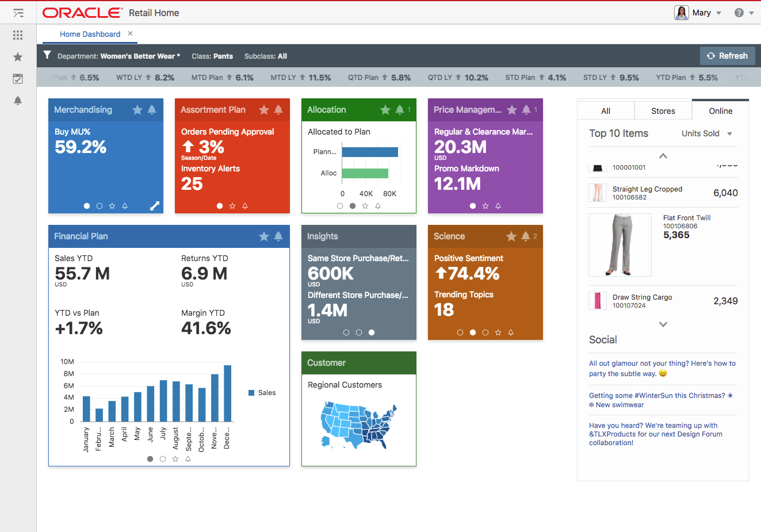Click the bell icon on the Science tile
The height and width of the screenshot is (532, 761).
525,236
